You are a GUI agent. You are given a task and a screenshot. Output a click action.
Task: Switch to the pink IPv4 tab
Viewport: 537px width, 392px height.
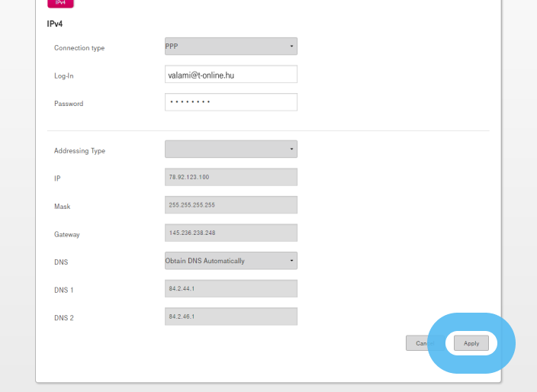tap(60, 3)
